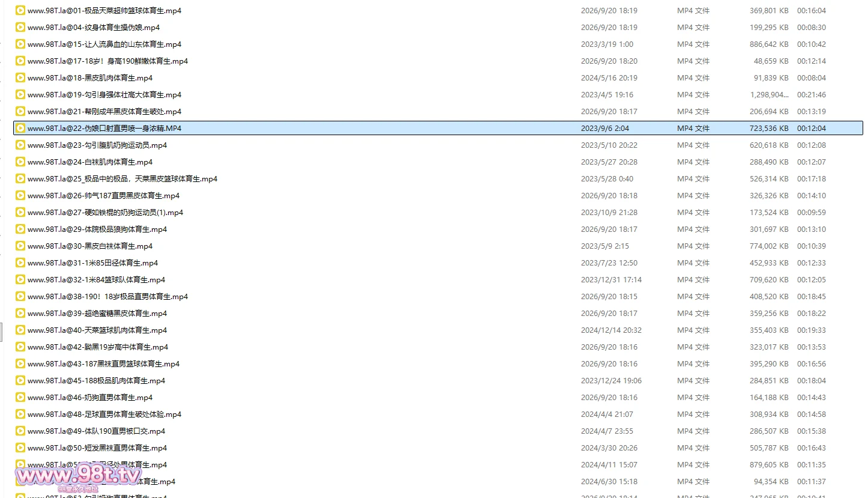Viewport: 868px width, 498px height.
Task: Click the video icon of file @04
Action: [20, 28]
